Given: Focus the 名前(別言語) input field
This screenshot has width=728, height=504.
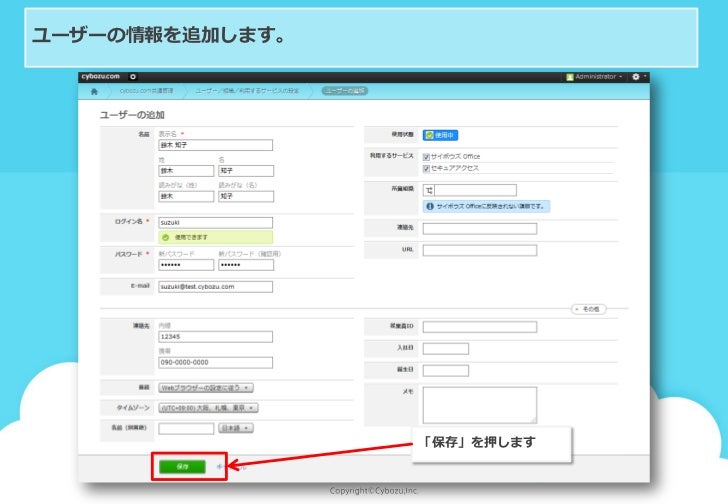Looking at the screenshot, I should point(186,428).
